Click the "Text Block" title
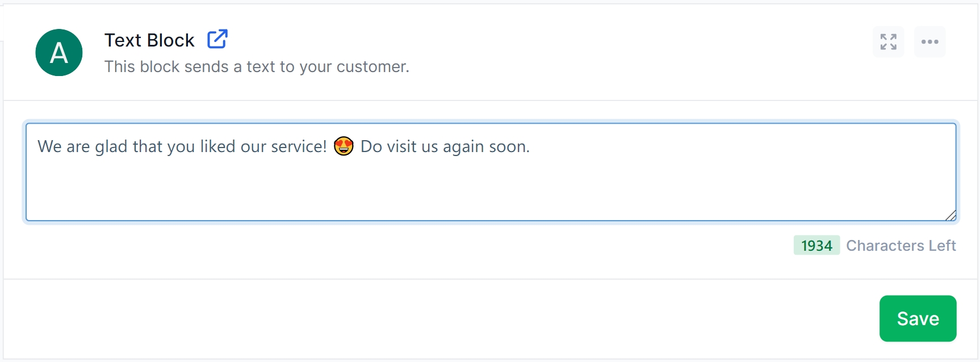Screen dimensions: 980x362 (149, 40)
